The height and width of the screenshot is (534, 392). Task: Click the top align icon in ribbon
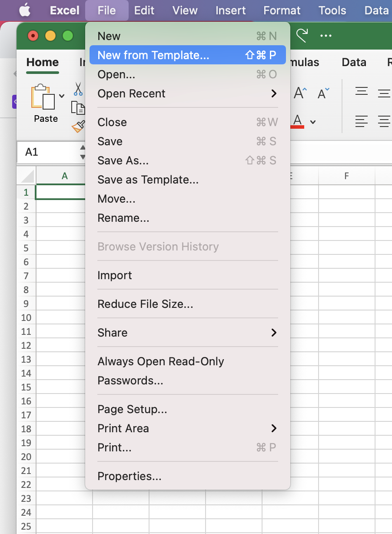362,92
